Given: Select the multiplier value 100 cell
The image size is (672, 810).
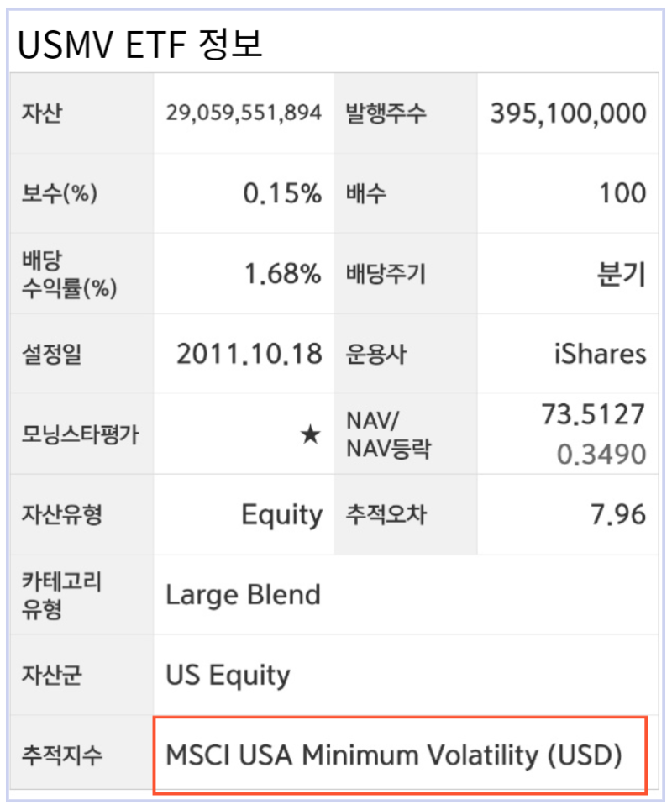Looking at the screenshot, I should [626, 192].
